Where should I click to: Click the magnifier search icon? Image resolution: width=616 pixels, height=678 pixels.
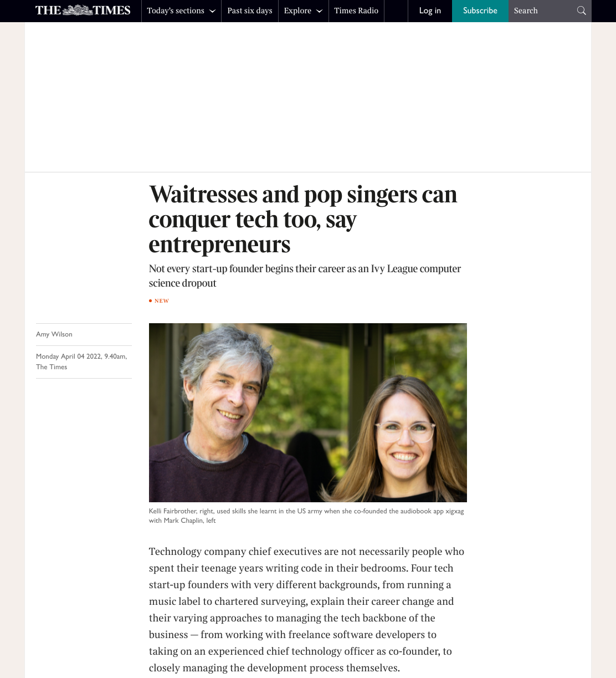point(581,11)
